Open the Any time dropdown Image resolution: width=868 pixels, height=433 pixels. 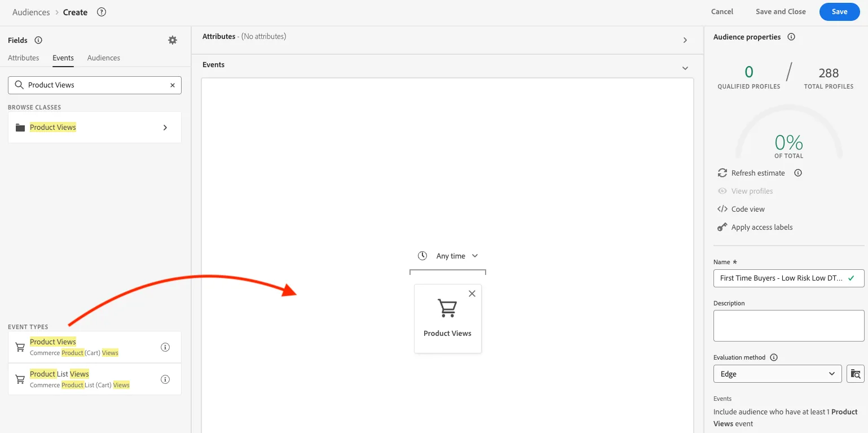(x=457, y=256)
